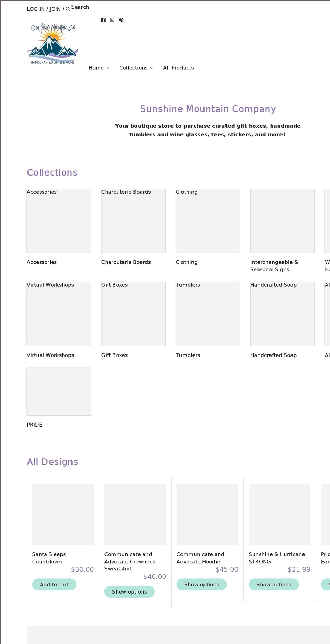Click the All Designs section heading

(53, 462)
